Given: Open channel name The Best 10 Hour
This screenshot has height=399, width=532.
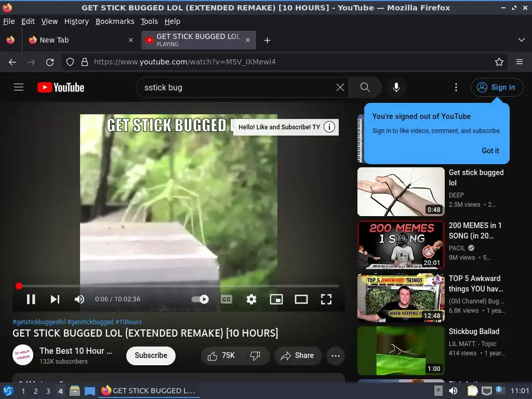Looking at the screenshot, I should click(x=76, y=351).
